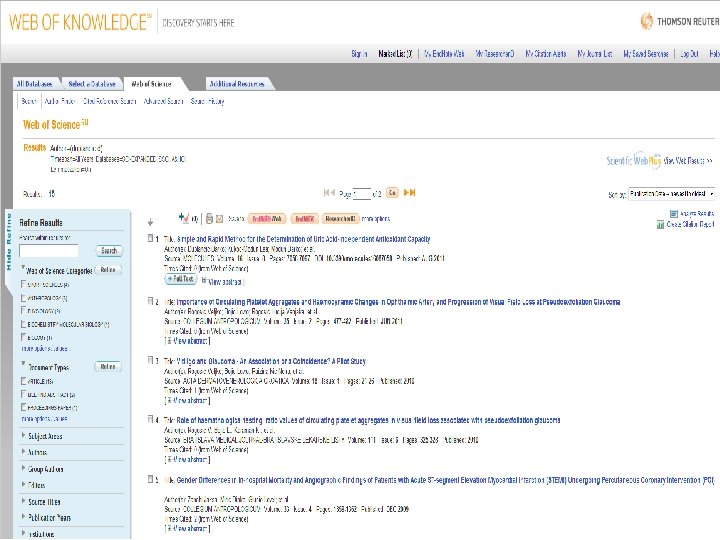Image resolution: width=720 pixels, height=540 pixels.
Task: Open Full Text for record 1
Action: click(181, 279)
